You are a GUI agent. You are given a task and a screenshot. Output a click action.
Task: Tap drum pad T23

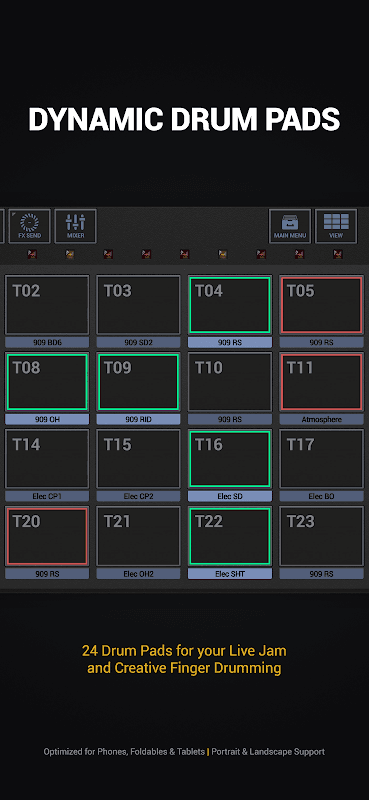tap(322, 536)
